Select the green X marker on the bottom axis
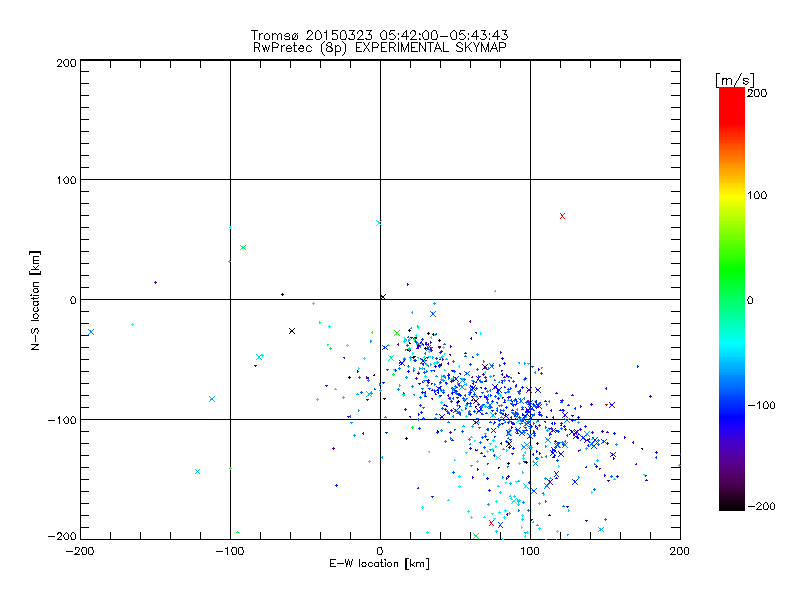Screen dimensions: 800x600 click(476, 536)
